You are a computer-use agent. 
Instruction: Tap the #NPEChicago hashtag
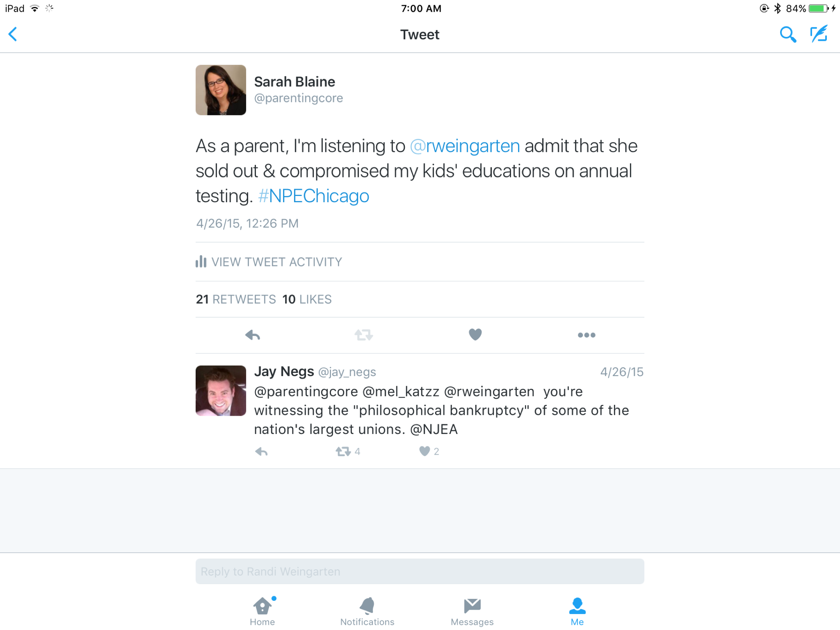pos(313,196)
